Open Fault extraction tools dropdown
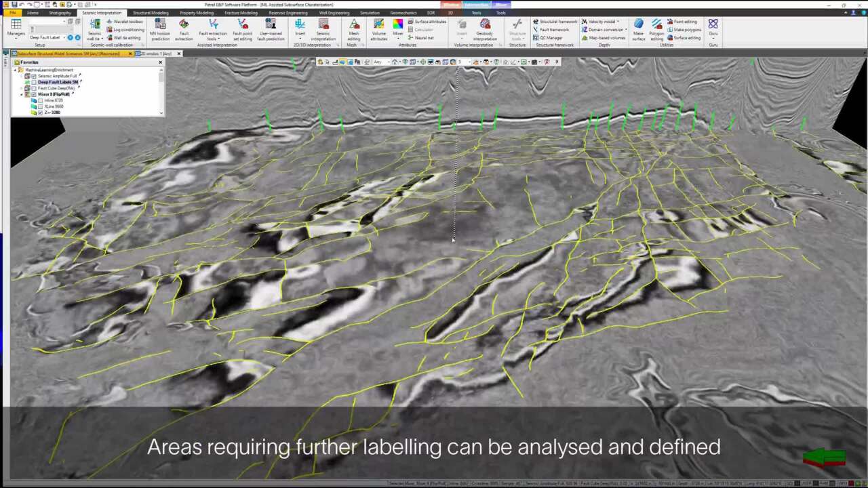868x488 pixels. tap(213, 30)
